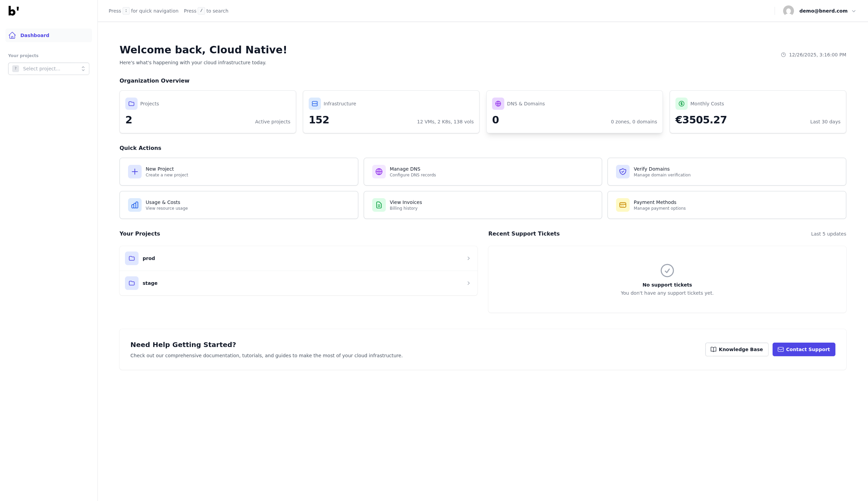868x501 pixels.
Task: Click the Manage DNS globe icon
Action: point(379,172)
